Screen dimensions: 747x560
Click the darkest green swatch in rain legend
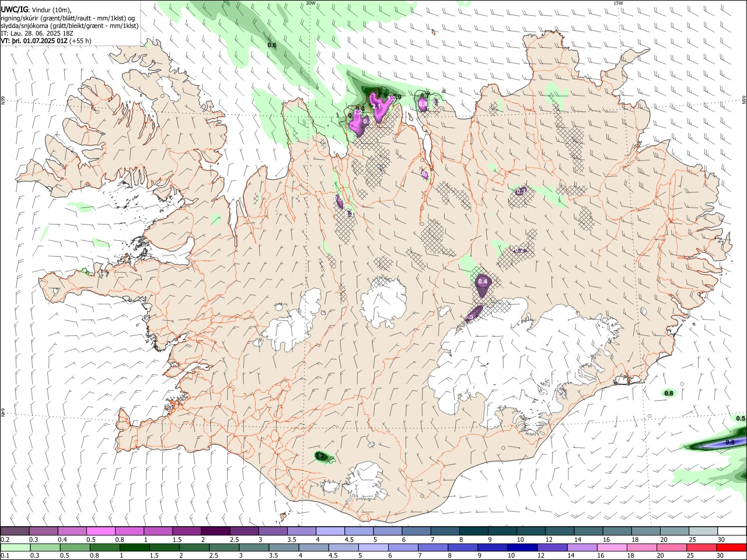(134, 548)
